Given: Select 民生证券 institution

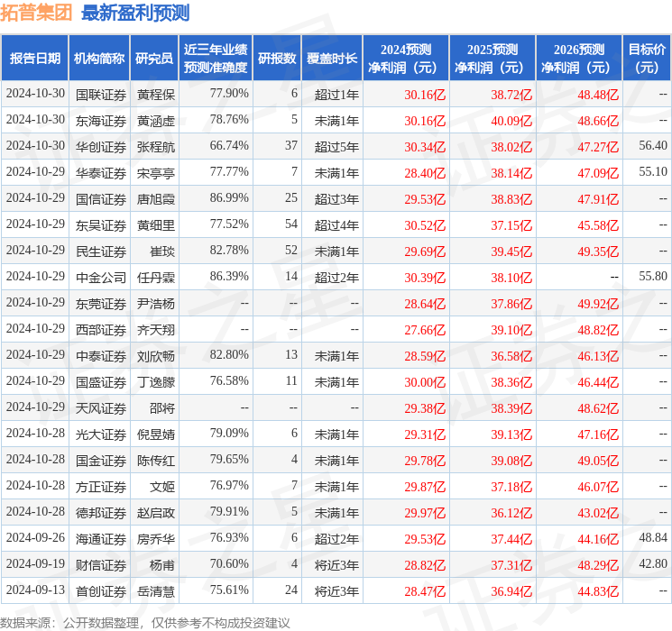Looking at the screenshot, I should pyautogui.click(x=101, y=251).
